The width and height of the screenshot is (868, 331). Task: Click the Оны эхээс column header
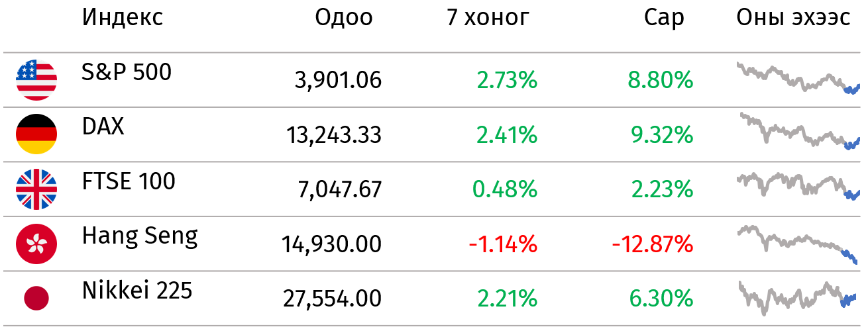(793, 18)
